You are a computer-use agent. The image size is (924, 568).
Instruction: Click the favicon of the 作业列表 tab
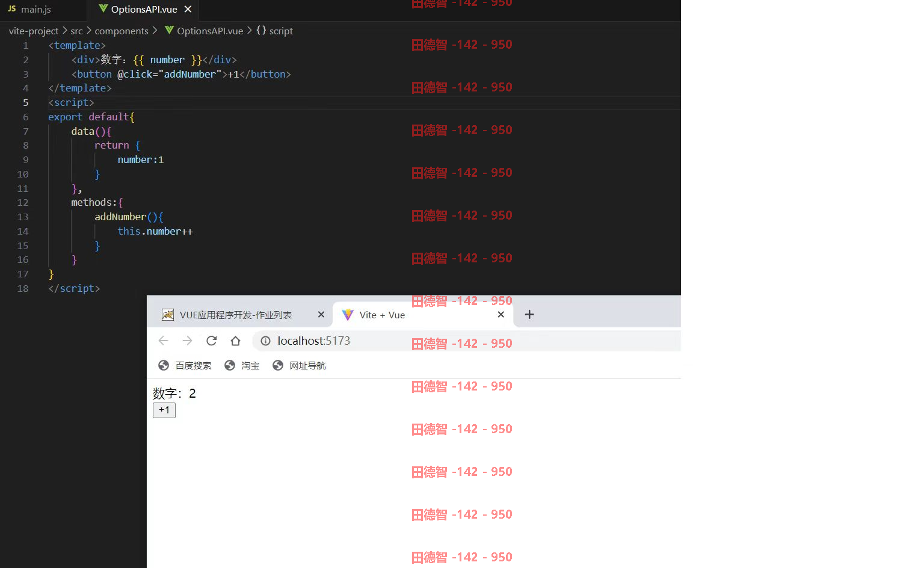[168, 315]
